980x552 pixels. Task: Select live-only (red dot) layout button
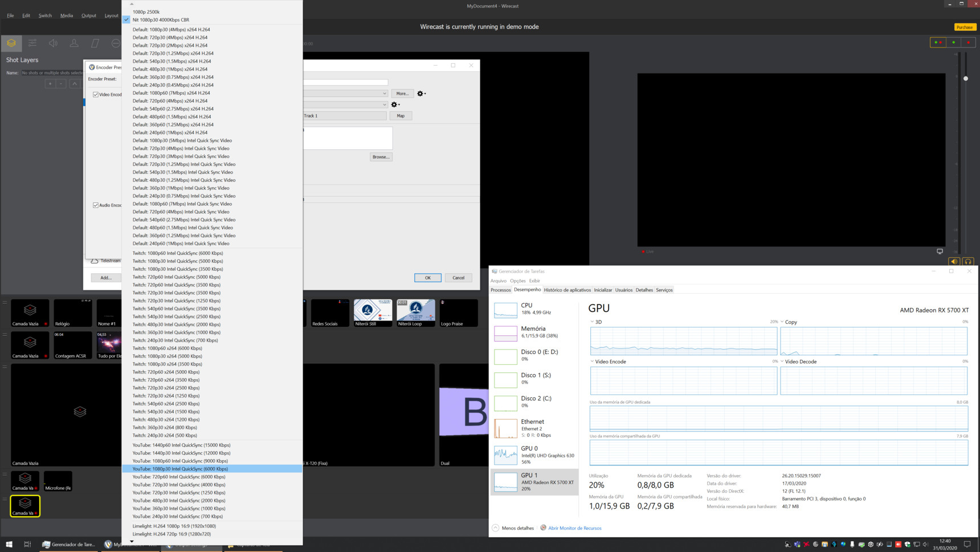[968, 42]
